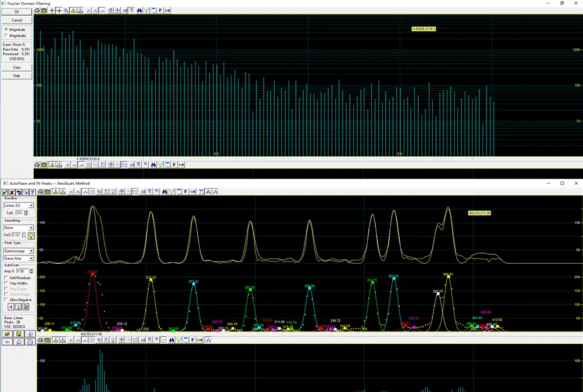Enable the Allow Negative checkbox
Image resolution: width=583 pixels, height=392 pixels.
[6, 300]
